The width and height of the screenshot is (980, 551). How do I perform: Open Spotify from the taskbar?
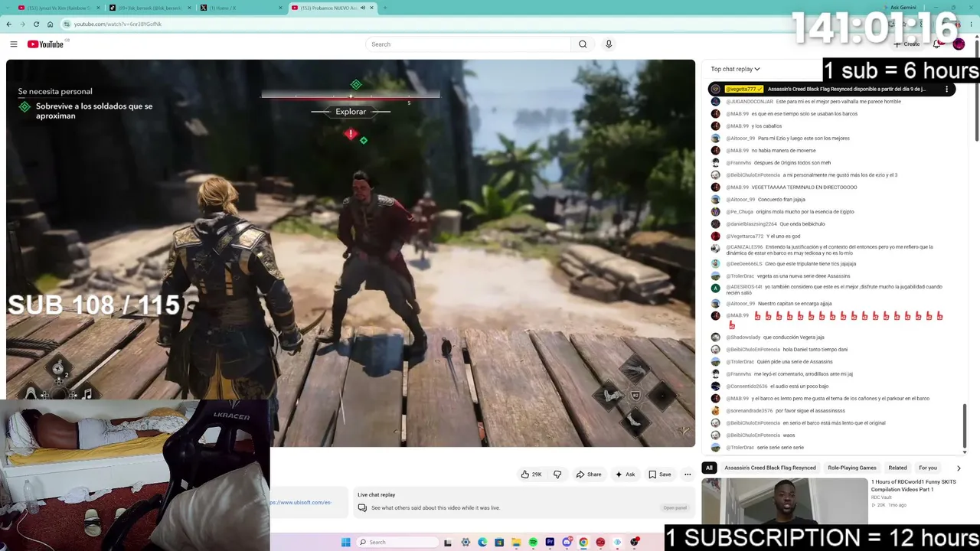click(x=533, y=543)
